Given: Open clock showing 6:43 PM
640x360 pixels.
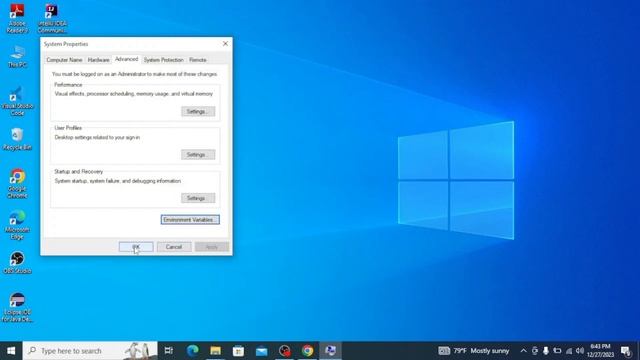Looking at the screenshot, I should [600, 351].
